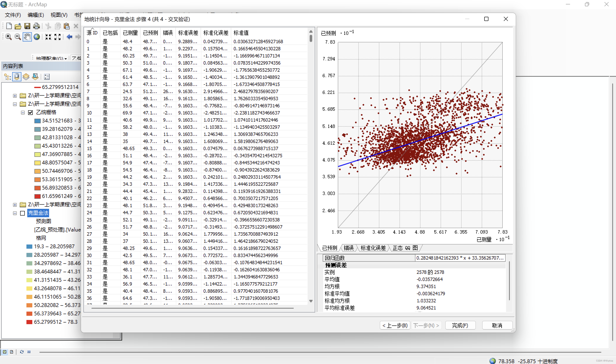The width and height of the screenshot is (616, 364).
Task: Switch to the 标准化误差 chart tab
Action: pyautogui.click(x=373, y=248)
